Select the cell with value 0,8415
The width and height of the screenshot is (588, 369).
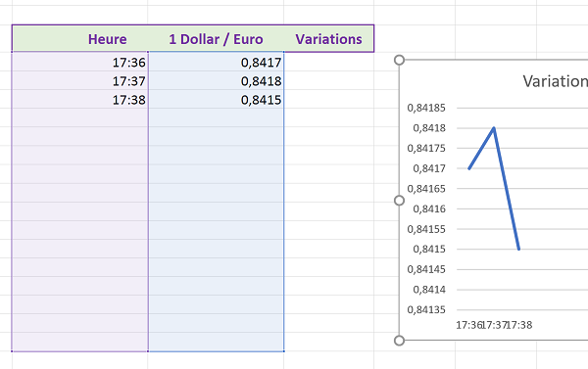tap(216, 100)
